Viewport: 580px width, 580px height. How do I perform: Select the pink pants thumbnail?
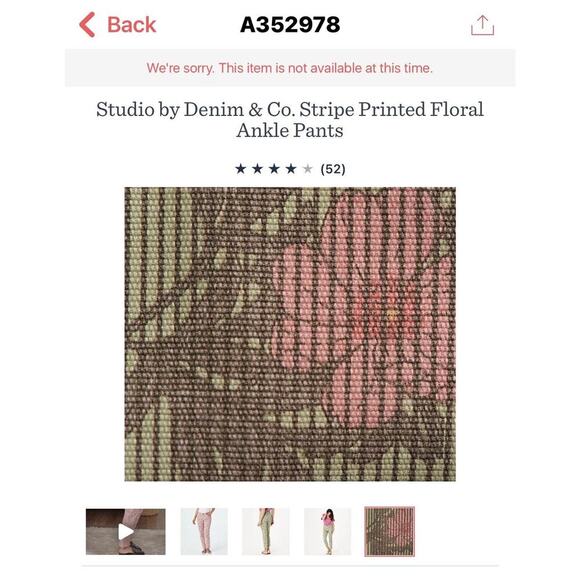coord(204,532)
